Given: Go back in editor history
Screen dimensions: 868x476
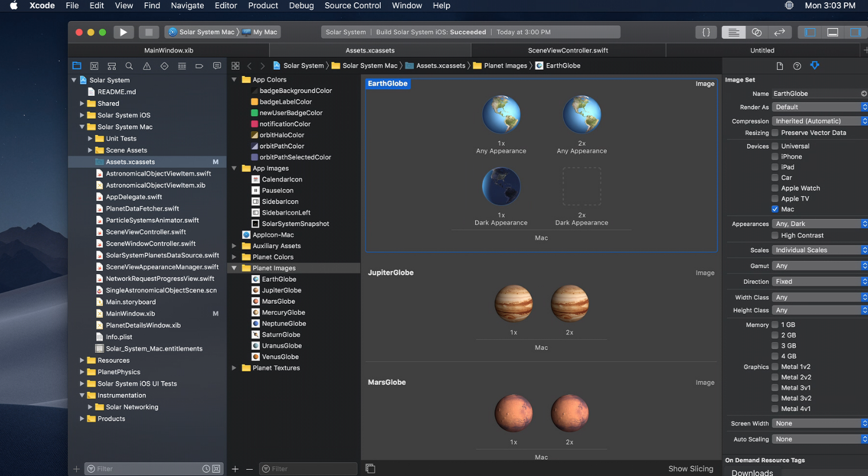Looking at the screenshot, I should pos(249,66).
